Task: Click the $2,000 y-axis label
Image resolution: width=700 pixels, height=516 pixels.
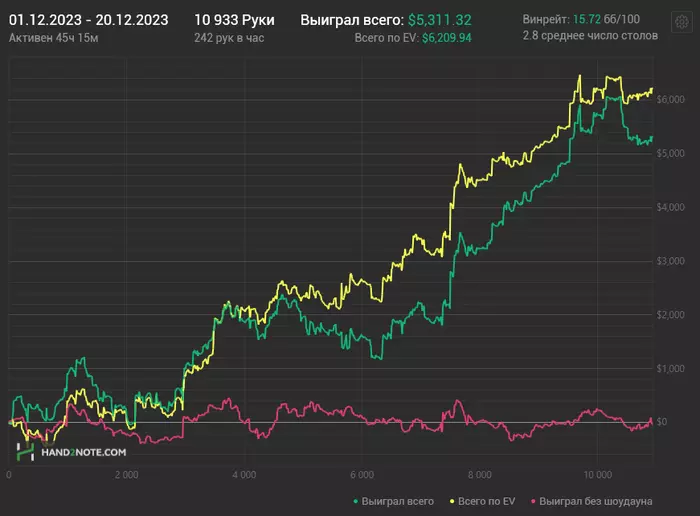Action: [x=671, y=315]
